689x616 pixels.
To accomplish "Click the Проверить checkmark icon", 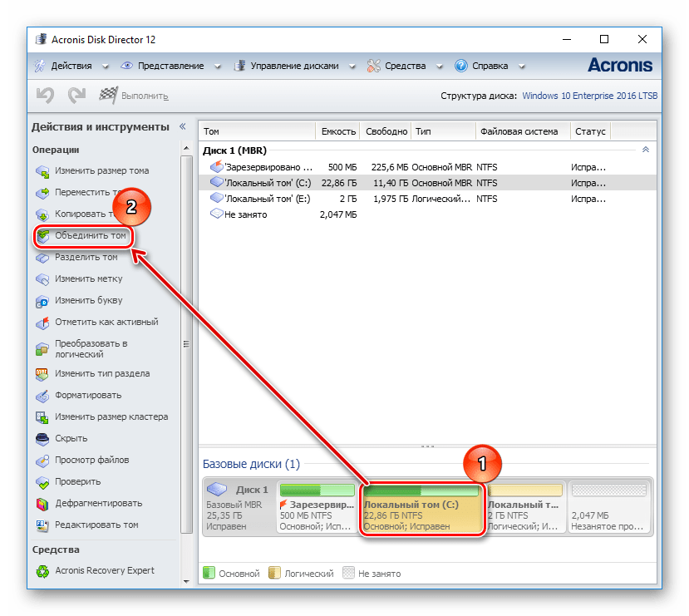I will tap(42, 482).
